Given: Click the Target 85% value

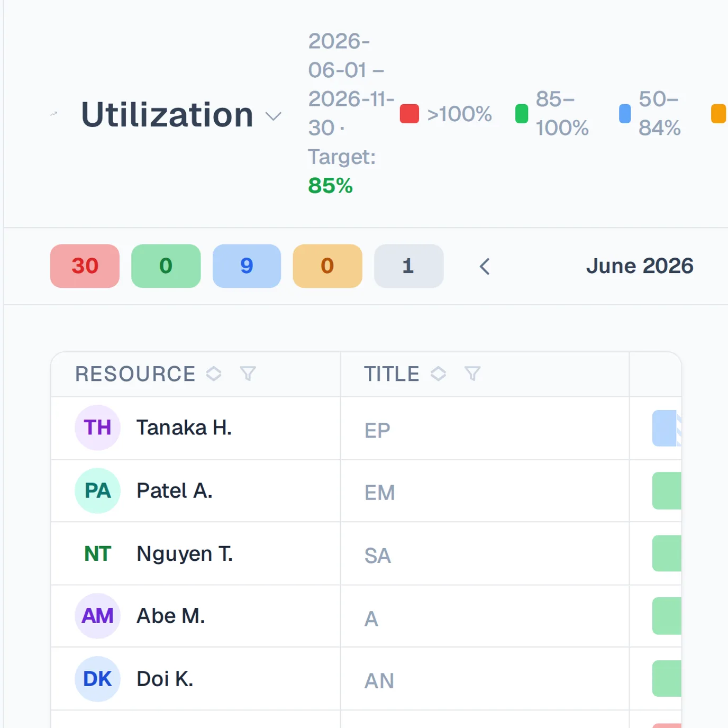Looking at the screenshot, I should pos(330,186).
